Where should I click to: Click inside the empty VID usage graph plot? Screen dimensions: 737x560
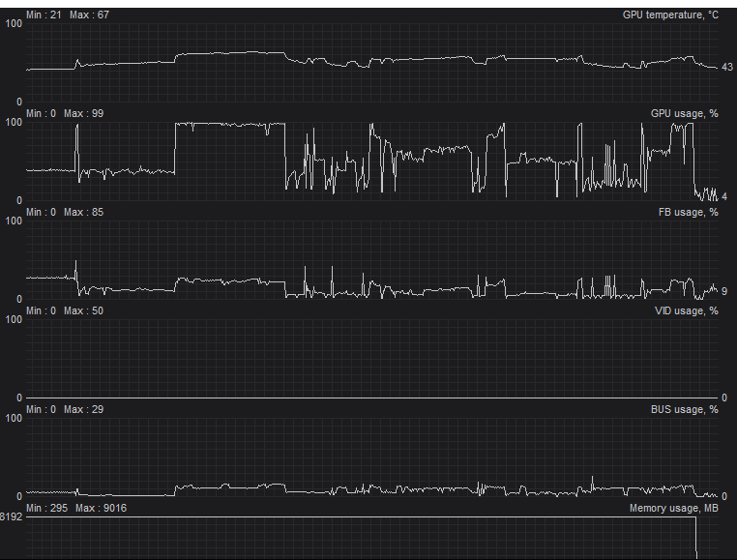(371, 359)
